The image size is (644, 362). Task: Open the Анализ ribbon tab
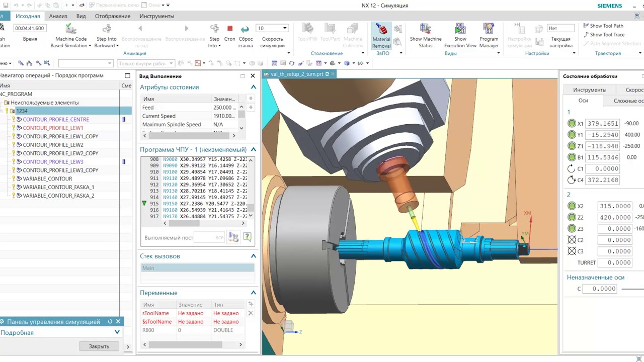tap(58, 16)
